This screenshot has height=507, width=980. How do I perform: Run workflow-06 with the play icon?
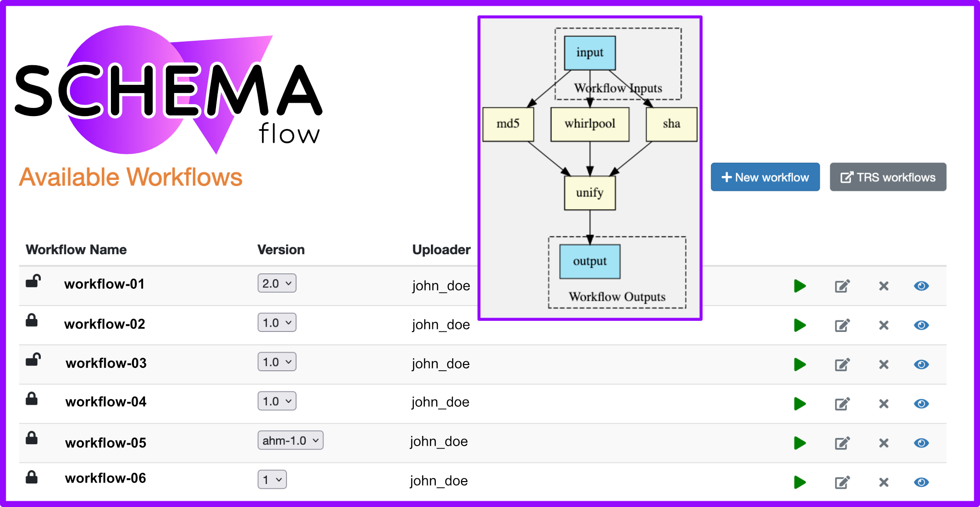click(x=800, y=483)
